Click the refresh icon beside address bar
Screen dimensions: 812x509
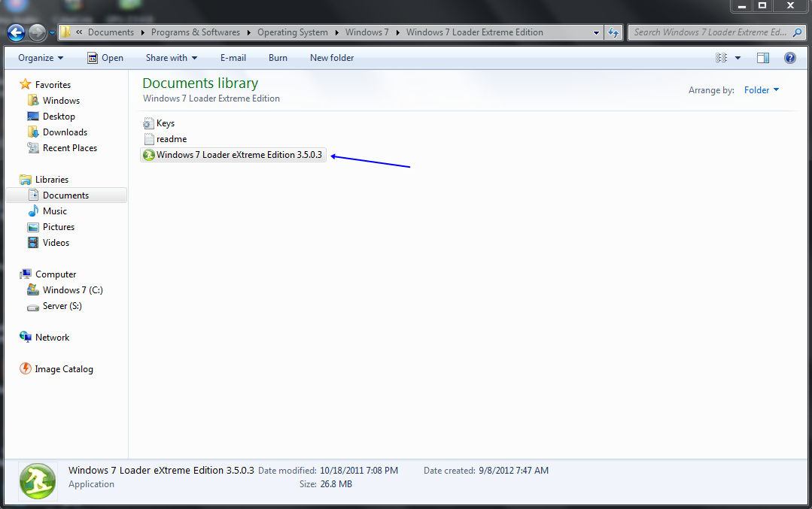(613, 32)
